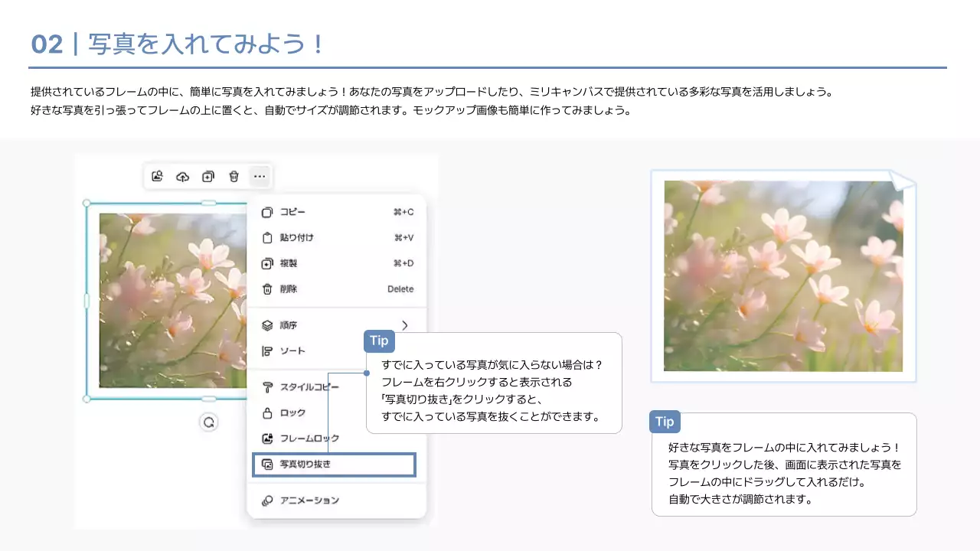
Task: Click the lower right Tip badge
Action: pos(664,422)
